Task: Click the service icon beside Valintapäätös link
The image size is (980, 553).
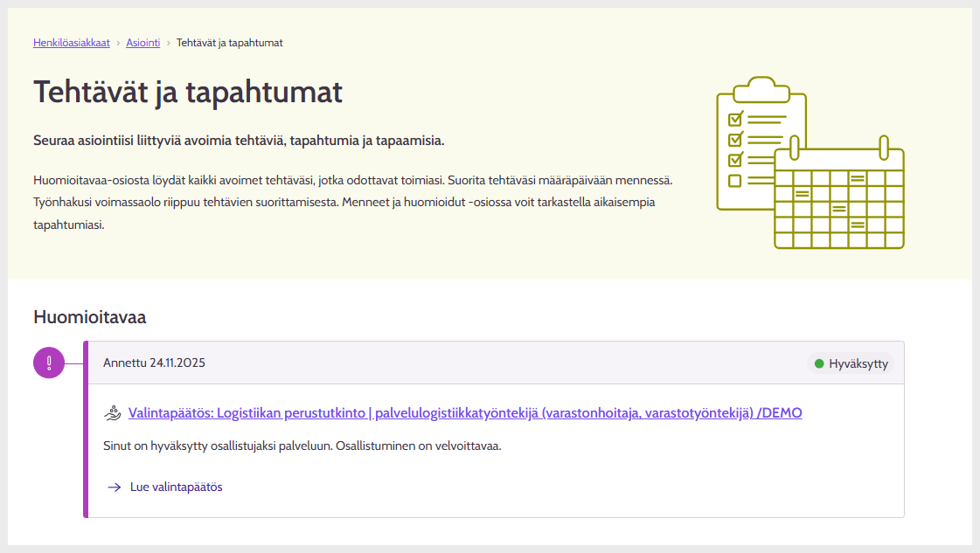Action: point(112,413)
